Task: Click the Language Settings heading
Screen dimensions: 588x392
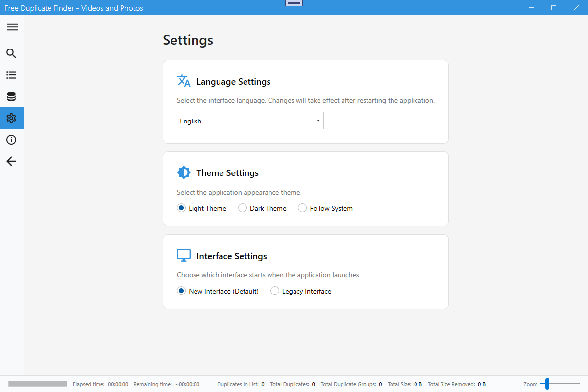Action: 234,82
